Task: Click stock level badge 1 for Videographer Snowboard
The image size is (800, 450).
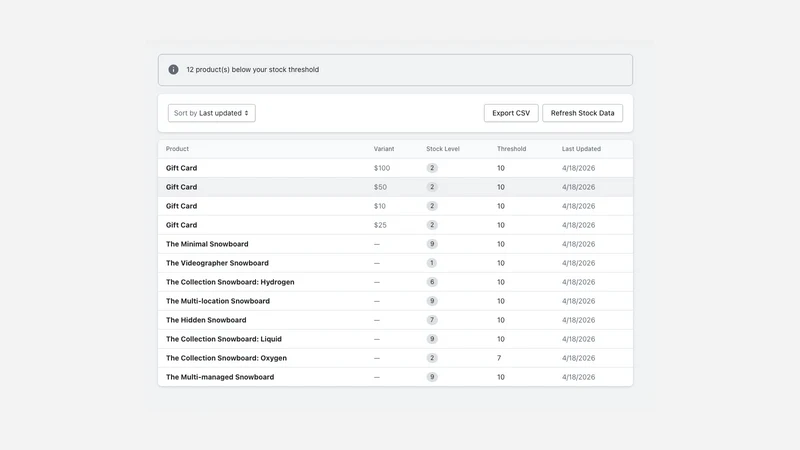Action: point(432,263)
